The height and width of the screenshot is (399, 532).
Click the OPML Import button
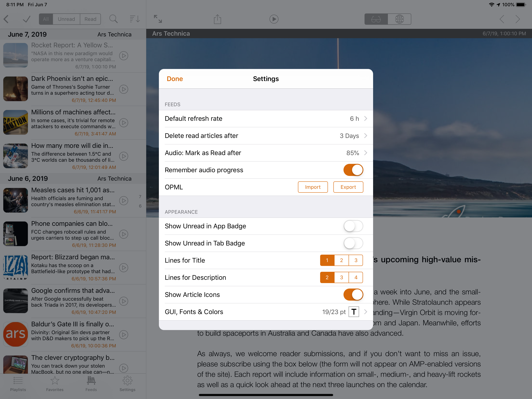click(313, 187)
